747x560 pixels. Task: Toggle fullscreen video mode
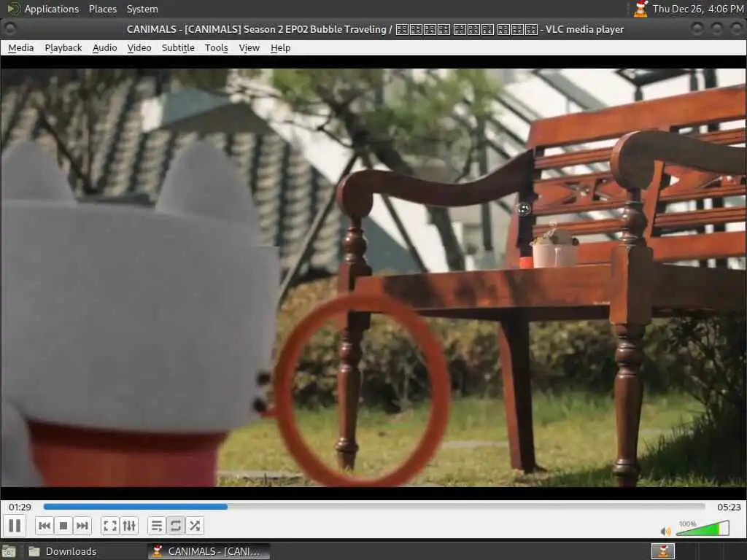click(110, 526)
